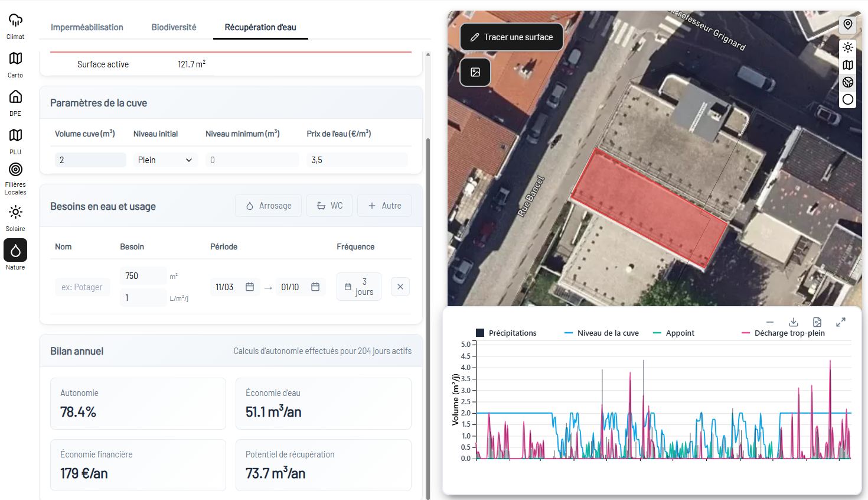Click the Économie financière 179 €/an card
Image resolution: width=868 pixels, height=500 pixels.
[138, 465]
